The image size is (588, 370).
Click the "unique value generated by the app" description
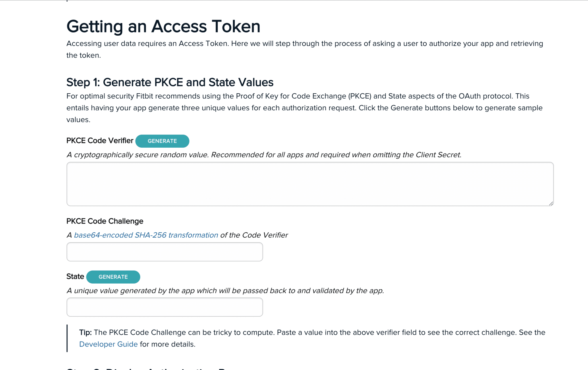[x=225, y=291]
